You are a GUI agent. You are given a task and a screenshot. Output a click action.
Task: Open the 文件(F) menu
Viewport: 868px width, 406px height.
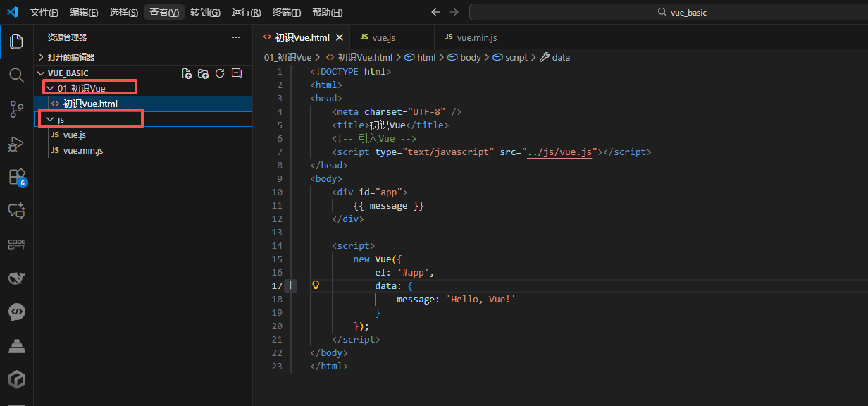click(44, 12)
